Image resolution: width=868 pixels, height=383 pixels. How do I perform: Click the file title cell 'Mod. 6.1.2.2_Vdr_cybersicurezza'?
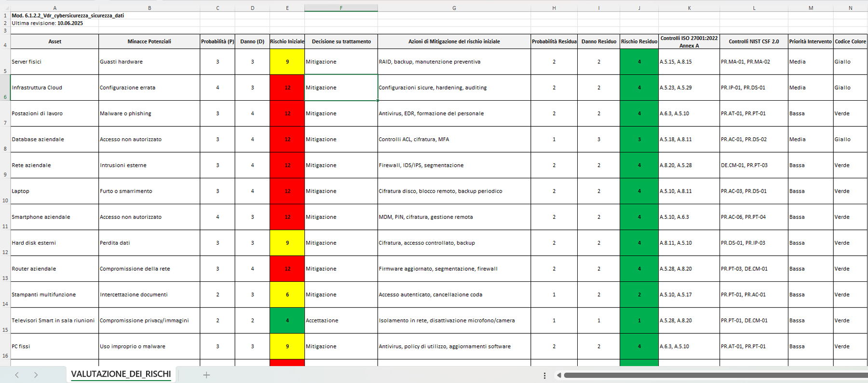coord(68,15)
